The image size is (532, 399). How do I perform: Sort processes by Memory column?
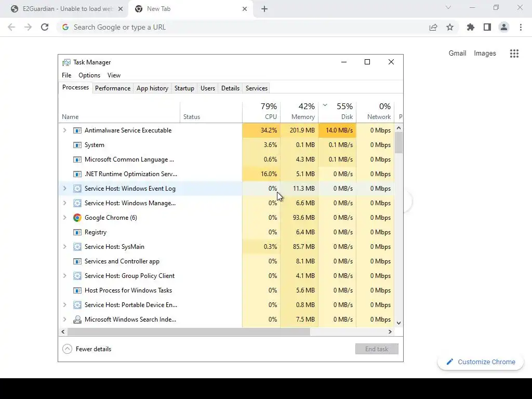(299, 112)
